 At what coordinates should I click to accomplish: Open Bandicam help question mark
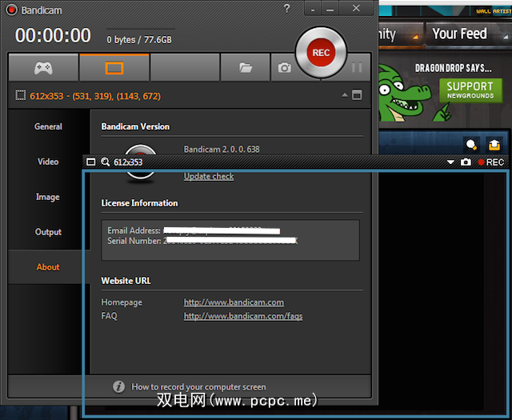point(286,8)
